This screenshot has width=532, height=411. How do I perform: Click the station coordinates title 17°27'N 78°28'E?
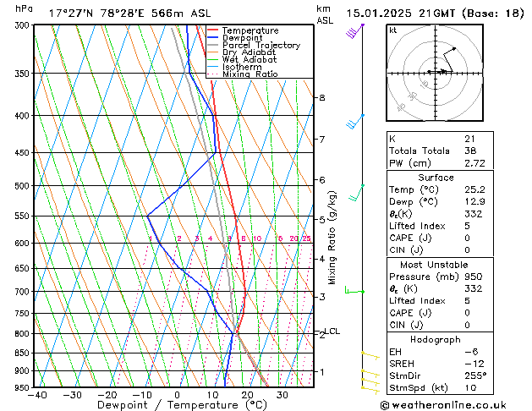click(96, 14)
